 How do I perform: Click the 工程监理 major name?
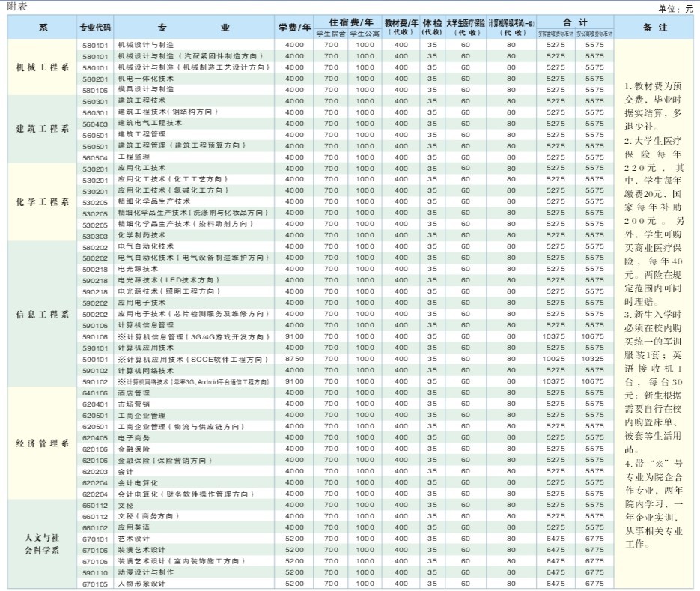130,157
